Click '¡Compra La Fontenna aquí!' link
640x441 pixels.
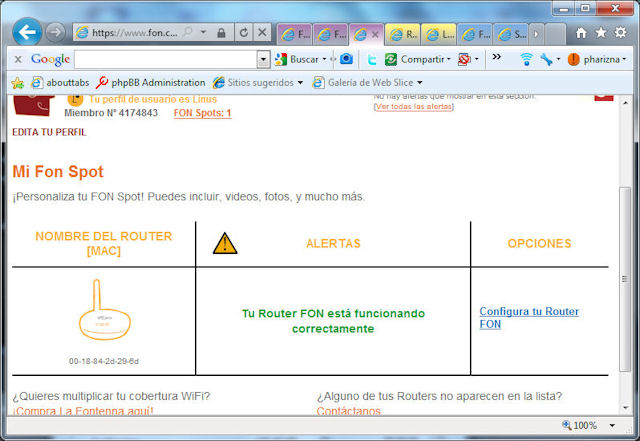pos(83,411)
